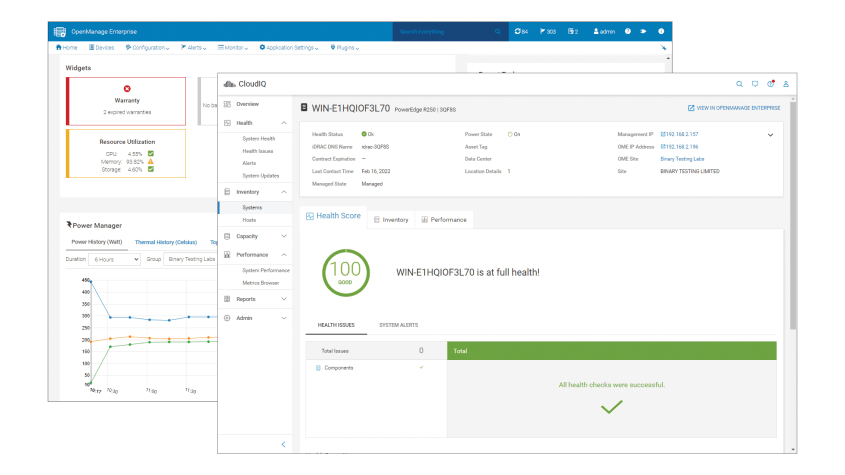Open CloudIQ notifications icon with red dot

click(x=771, y=84)
